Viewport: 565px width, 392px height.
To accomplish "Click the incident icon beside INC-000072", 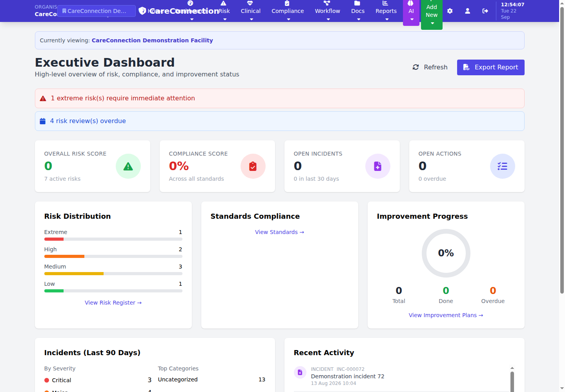I will point(300,372).
